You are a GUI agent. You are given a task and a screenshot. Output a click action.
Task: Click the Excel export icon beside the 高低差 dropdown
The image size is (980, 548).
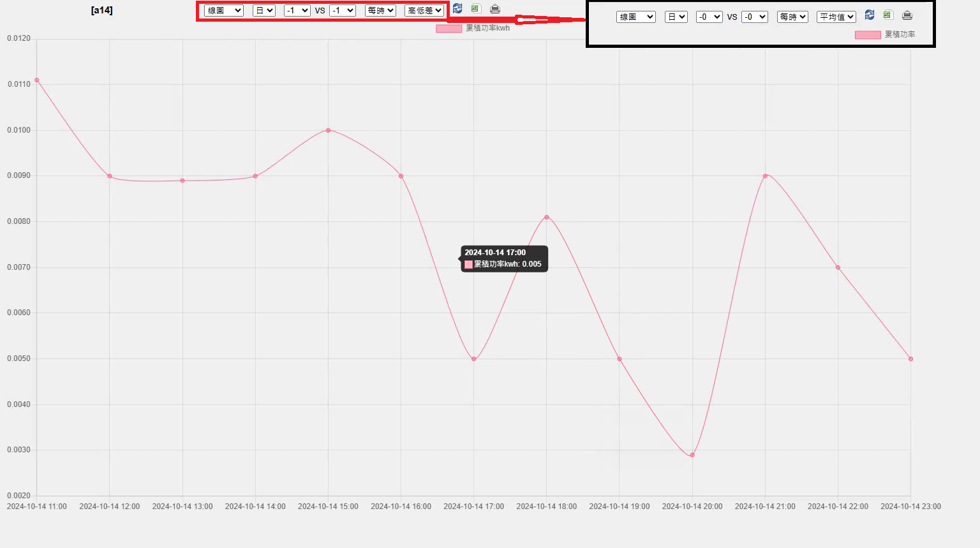475,8
